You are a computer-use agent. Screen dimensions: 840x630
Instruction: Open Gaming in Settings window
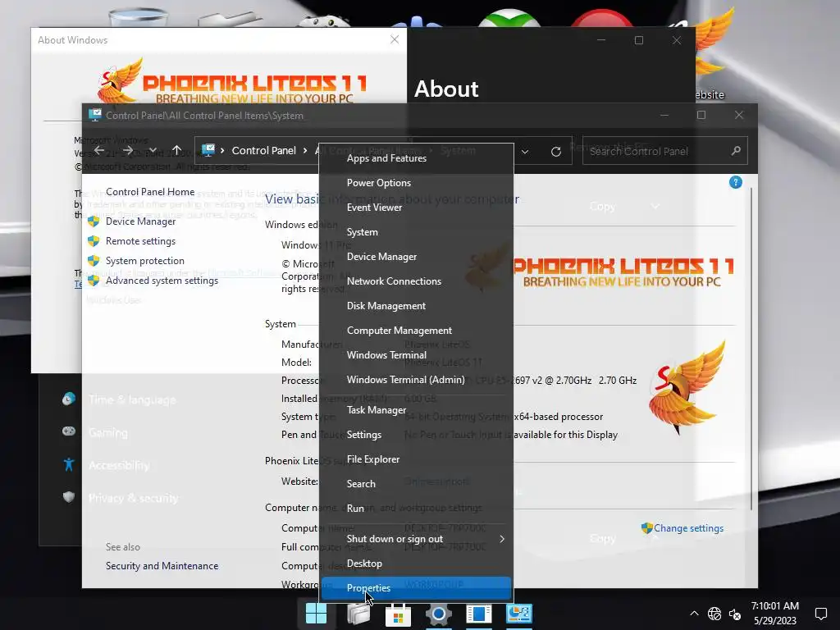click(108, 432)
